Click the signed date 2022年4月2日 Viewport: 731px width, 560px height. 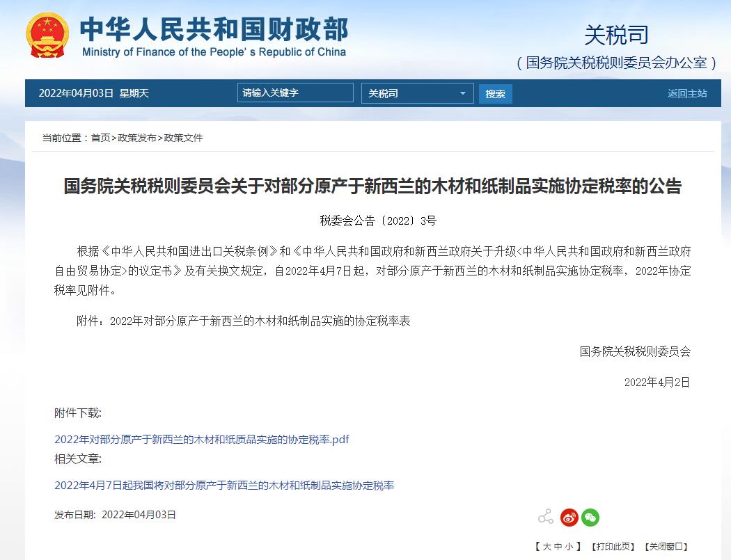(657, 382)
